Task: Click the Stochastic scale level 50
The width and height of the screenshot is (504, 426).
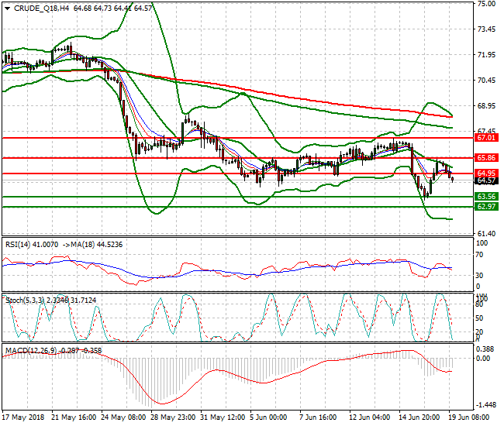Action: (479, 318)
